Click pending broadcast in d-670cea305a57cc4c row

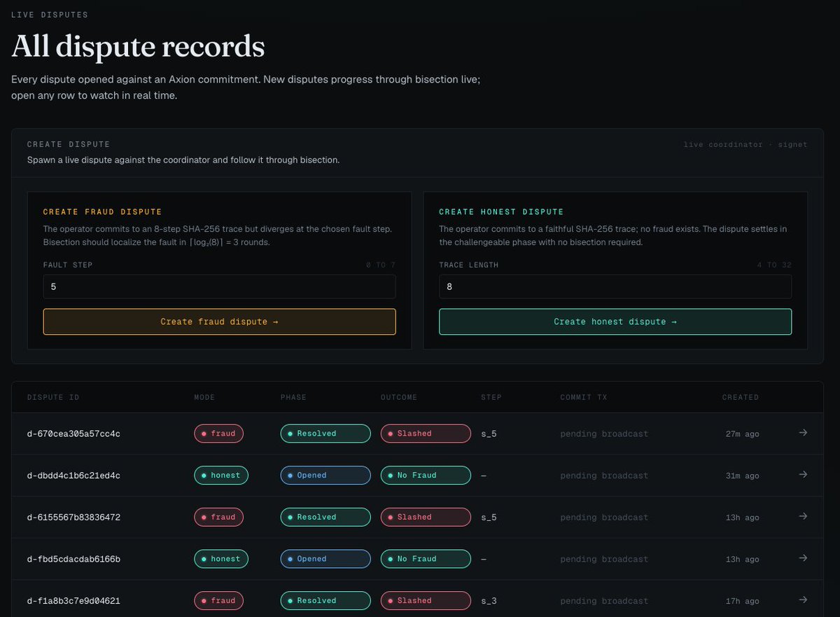click(x=604, y=434)
